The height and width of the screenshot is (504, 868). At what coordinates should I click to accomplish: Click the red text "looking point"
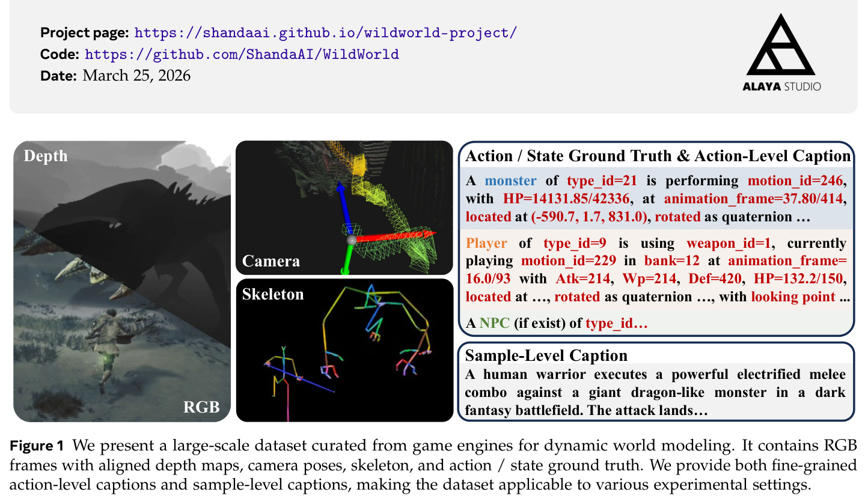coord(793,297)
